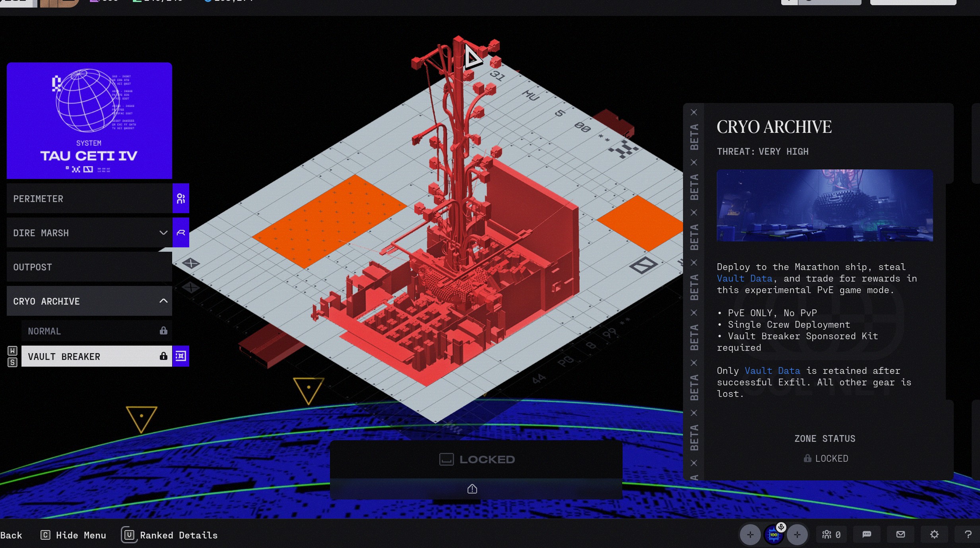Screen dimensions: 980x548
Task: Select the Dire Marsh zone label
Action: pos(41,233)
